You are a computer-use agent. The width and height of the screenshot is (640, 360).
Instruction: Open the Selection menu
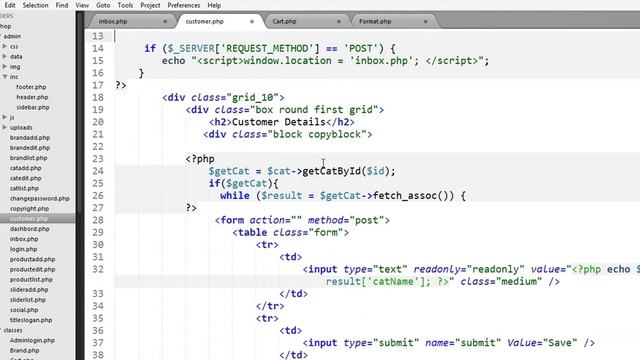pos(35,5)
